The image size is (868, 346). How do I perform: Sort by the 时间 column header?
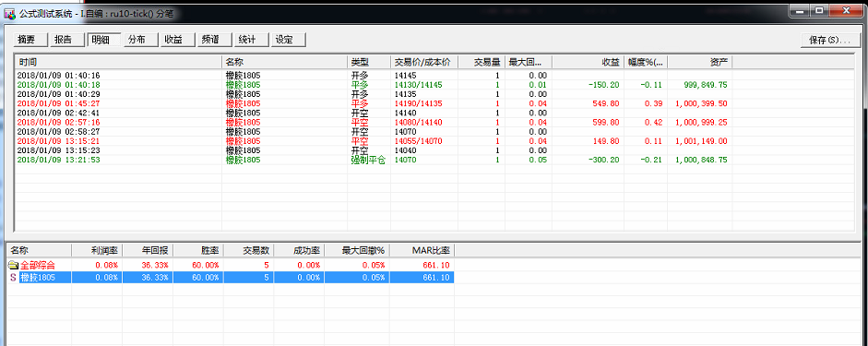click(118, 62)
